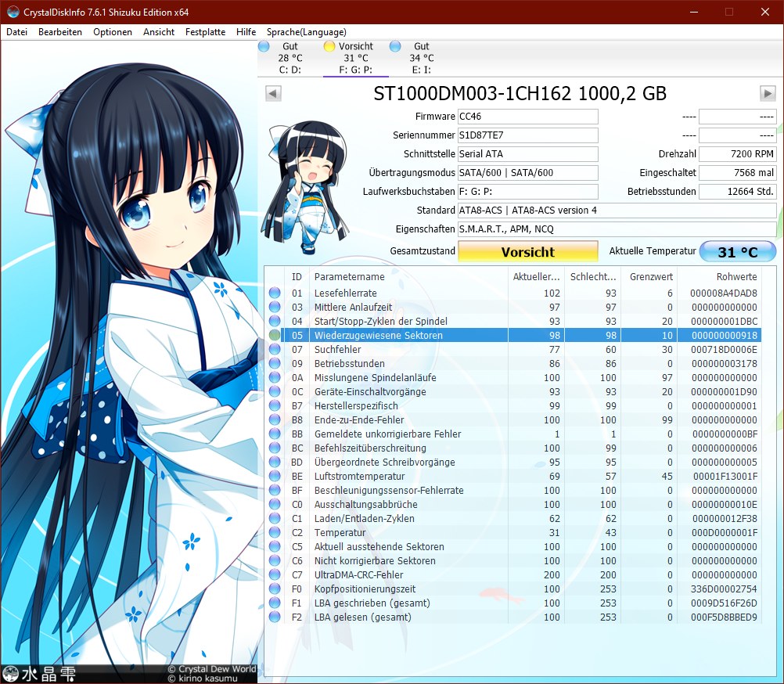Click status orb for LBA geschrieben row
Viewport: 784px width, 684px height.
275,603
